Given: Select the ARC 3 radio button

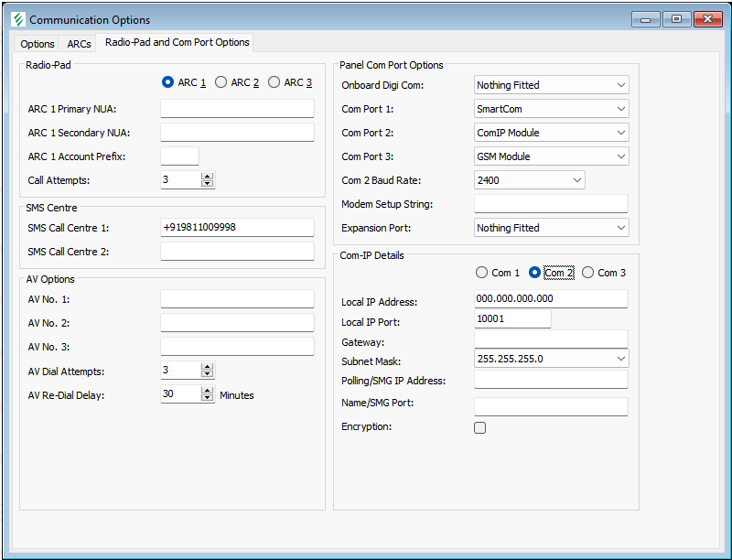Looking at the screenshot, I should [x=274, y=82].
